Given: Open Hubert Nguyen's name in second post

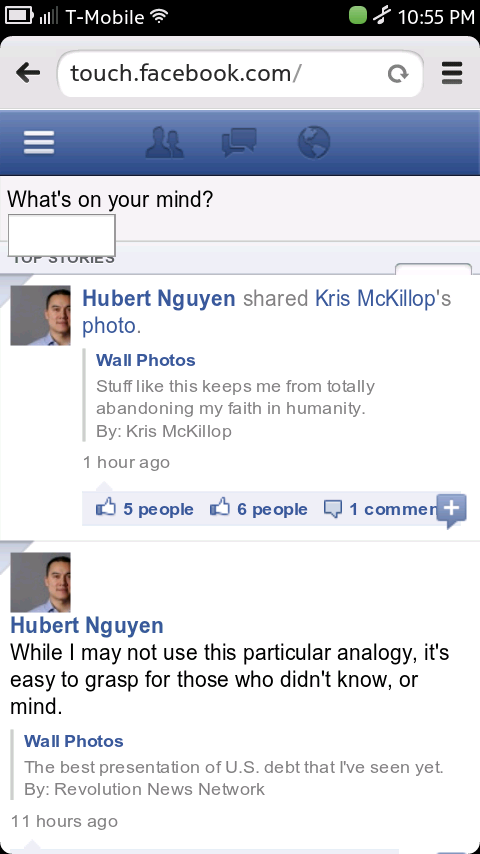Looking at the screenshot, I should coord(87,625).
